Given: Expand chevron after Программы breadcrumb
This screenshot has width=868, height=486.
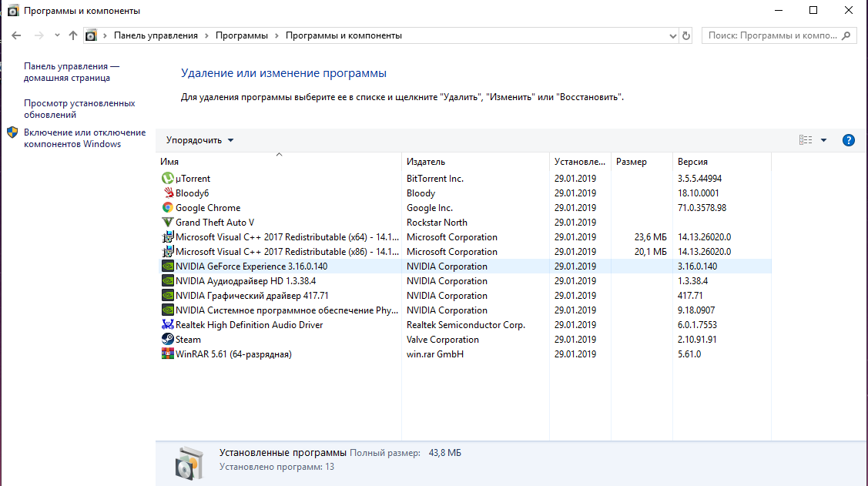Looking at the screenshot, I should coord(276,35).
